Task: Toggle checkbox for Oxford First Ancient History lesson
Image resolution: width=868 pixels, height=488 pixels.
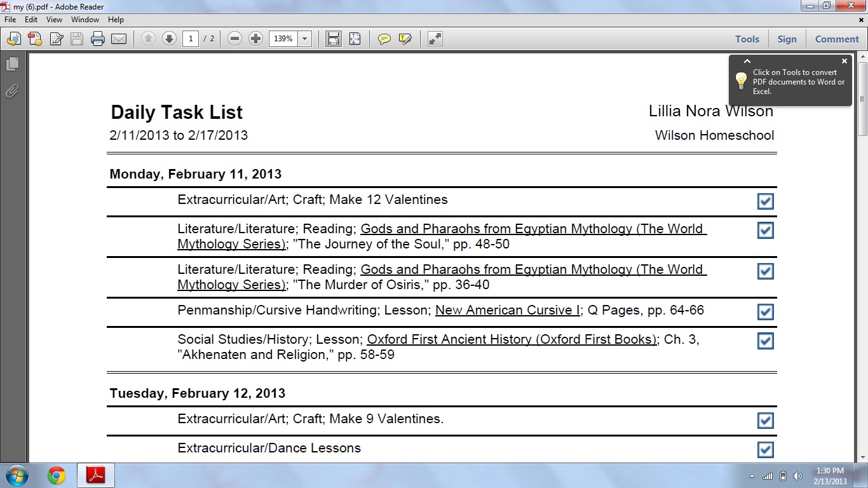Action: click(x=766, y=341)
